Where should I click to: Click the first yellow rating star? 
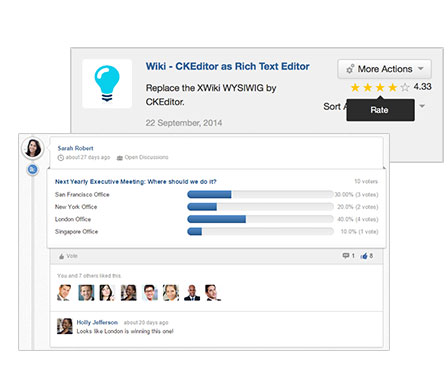355,87
